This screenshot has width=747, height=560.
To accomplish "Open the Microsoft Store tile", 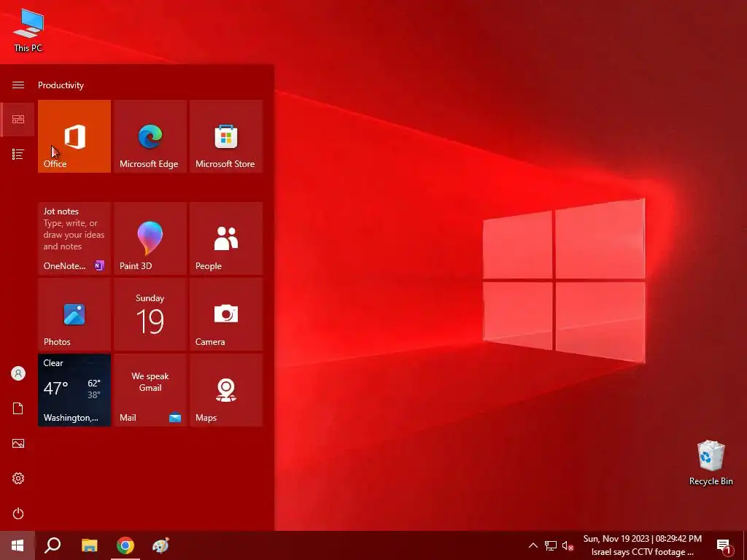I will pos(226,136).
